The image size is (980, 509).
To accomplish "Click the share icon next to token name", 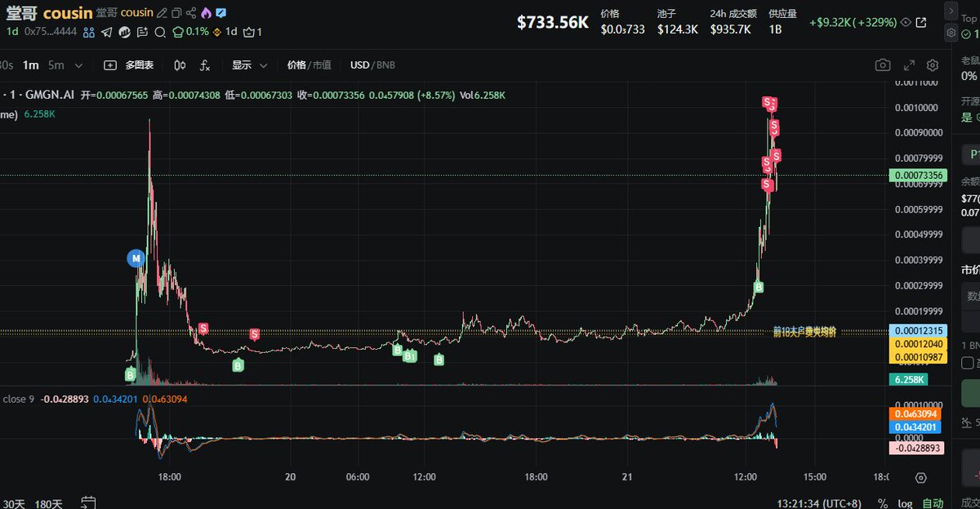I will [191, 14].
